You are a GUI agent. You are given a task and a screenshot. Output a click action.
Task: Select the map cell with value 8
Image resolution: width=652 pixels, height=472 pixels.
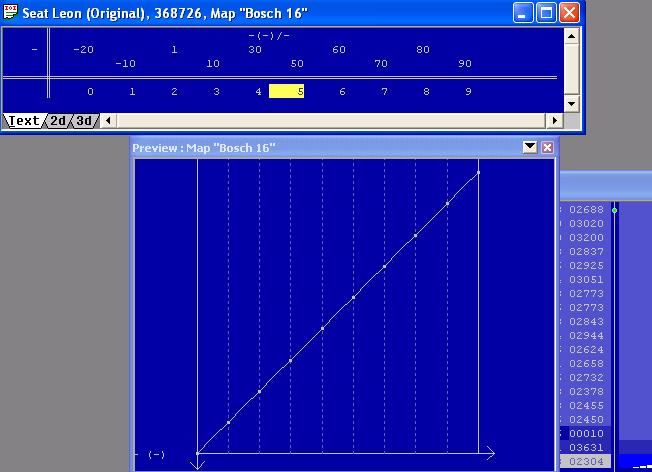[x=426, y=91]
